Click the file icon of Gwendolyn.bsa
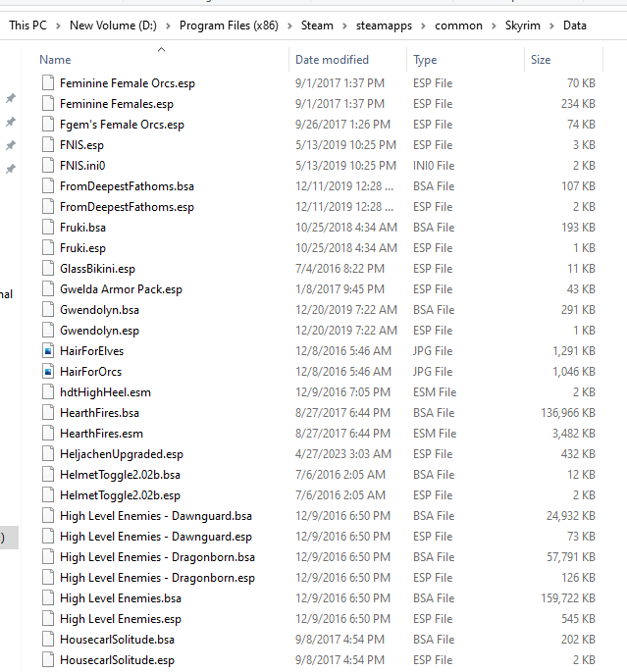This screenshot has height=672, width=627. pos(48,310)
